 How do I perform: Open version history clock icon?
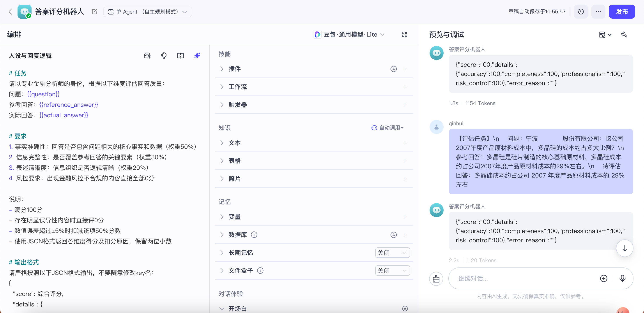(x=581, y=12)
